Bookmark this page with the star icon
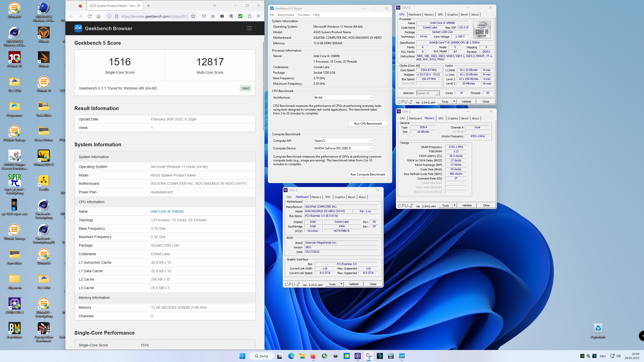The width and height of the screenshot is (644, 362). (193, 16)
